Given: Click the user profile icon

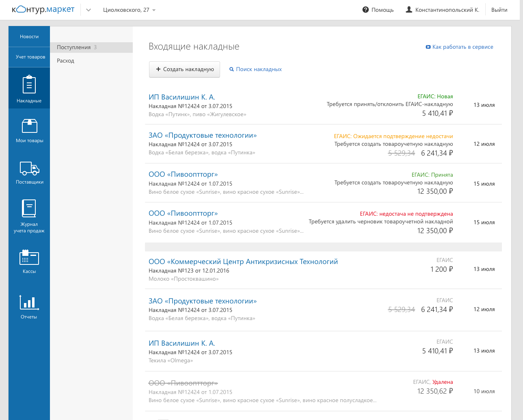Looking at the screenshot, I should pyautogui.click(x=409, y=10).
